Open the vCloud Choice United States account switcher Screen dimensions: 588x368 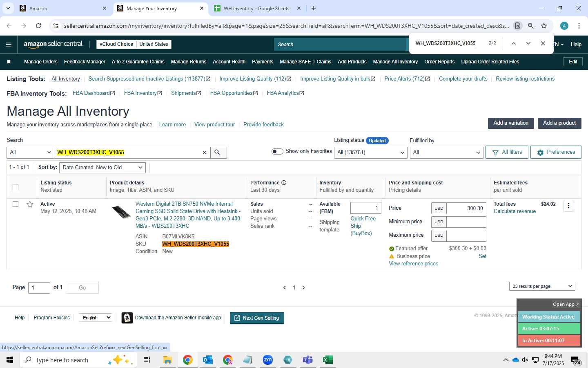click(x=134, y=44)
